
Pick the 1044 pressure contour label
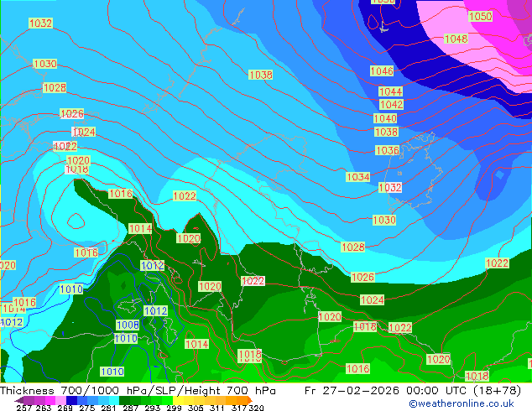pos(390,91)
